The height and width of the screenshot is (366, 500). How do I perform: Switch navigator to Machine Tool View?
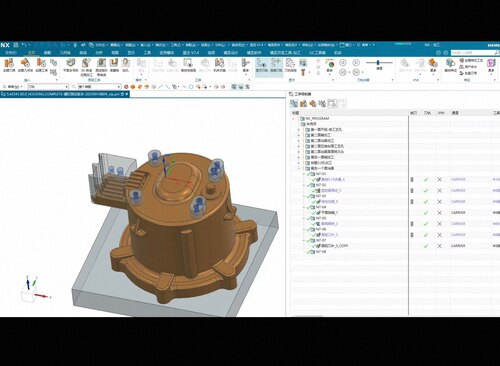click(303, 104)
